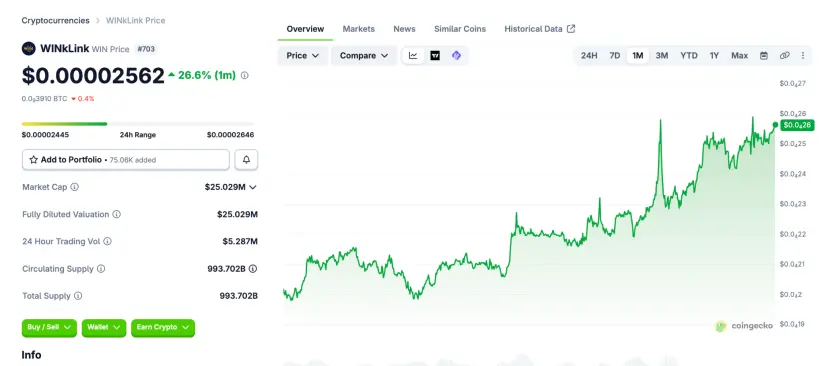Viewport: 824px width, 366px height.
Task: Select the Max time range
Action: point(739,56)
